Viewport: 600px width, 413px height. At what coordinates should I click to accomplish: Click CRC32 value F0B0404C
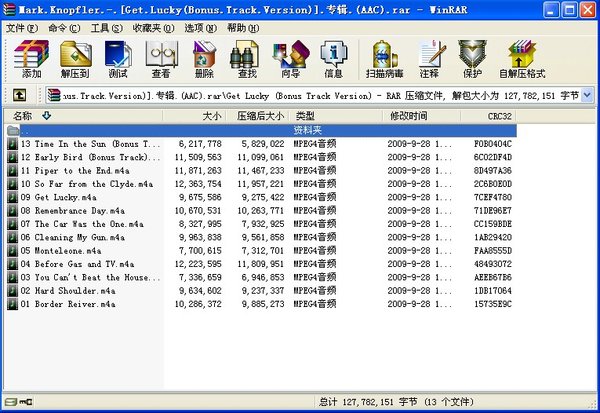(x=493, y=144)
